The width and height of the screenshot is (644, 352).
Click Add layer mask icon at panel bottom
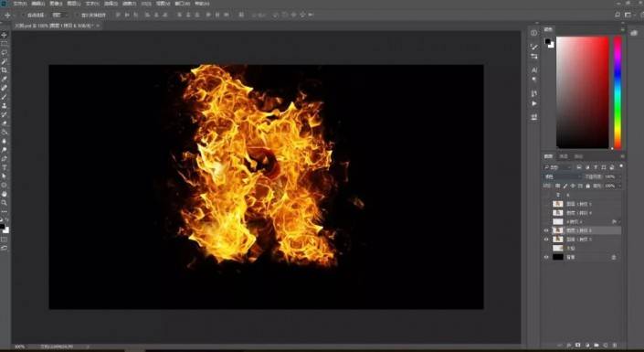coord(578,345)
